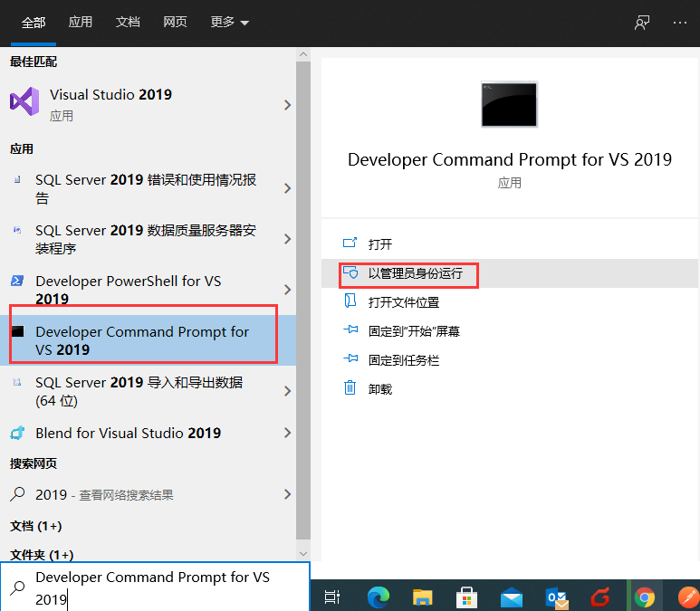Choose 打开 in the actions list
The image size is (700, 611).
[x=510, y=244]
